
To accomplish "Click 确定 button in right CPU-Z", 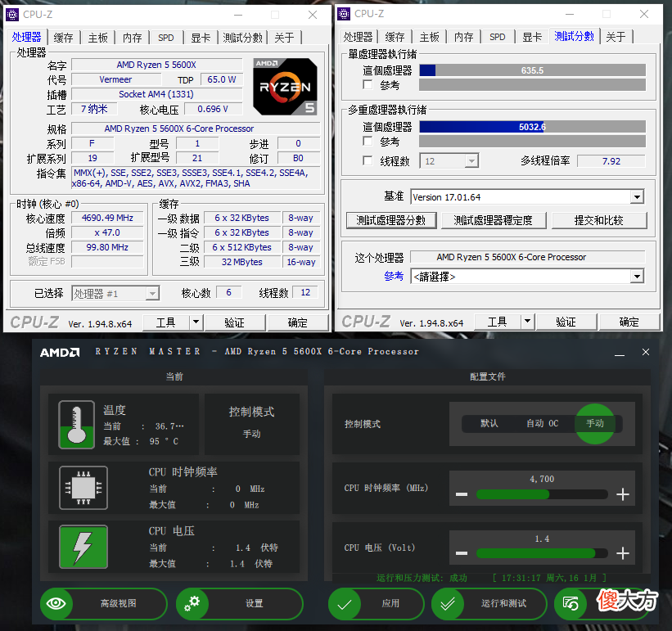I will 629,322.
